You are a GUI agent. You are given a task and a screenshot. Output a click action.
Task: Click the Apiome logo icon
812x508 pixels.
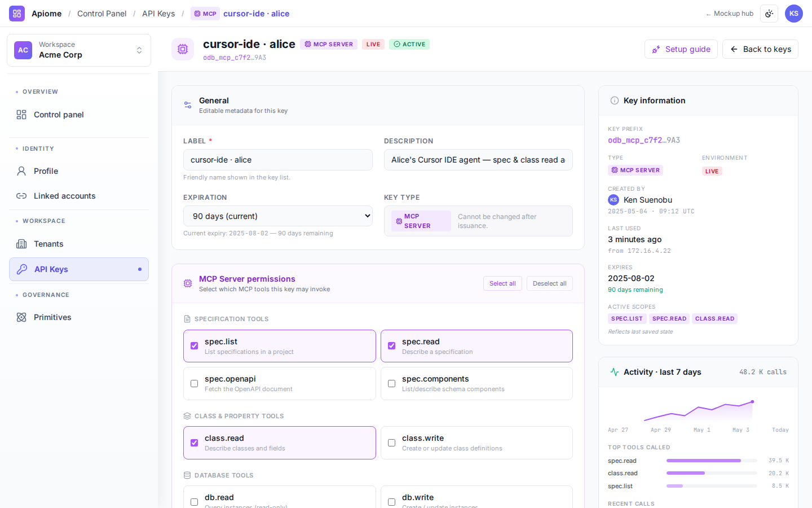17,14
